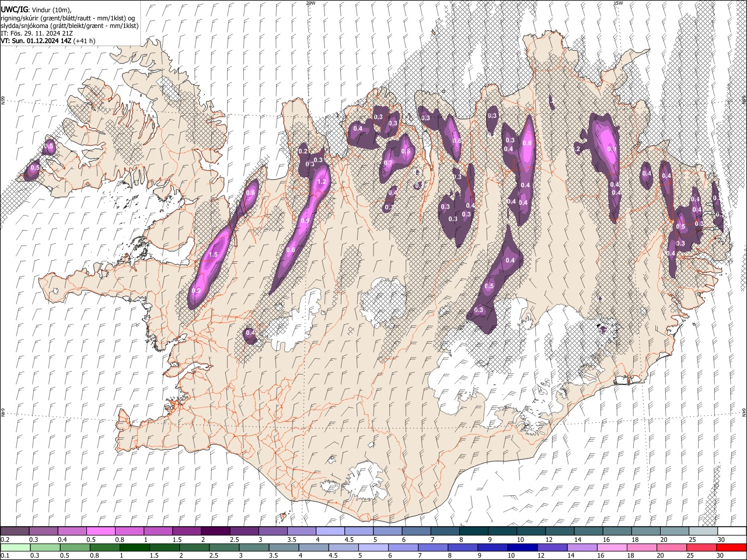
Task: Pick the 16–18 light pink swatch, lower scale
Action: point(612,548)
